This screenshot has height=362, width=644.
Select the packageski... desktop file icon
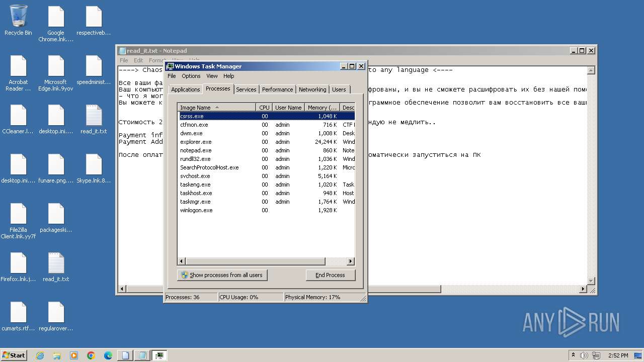tap(56, 218)
